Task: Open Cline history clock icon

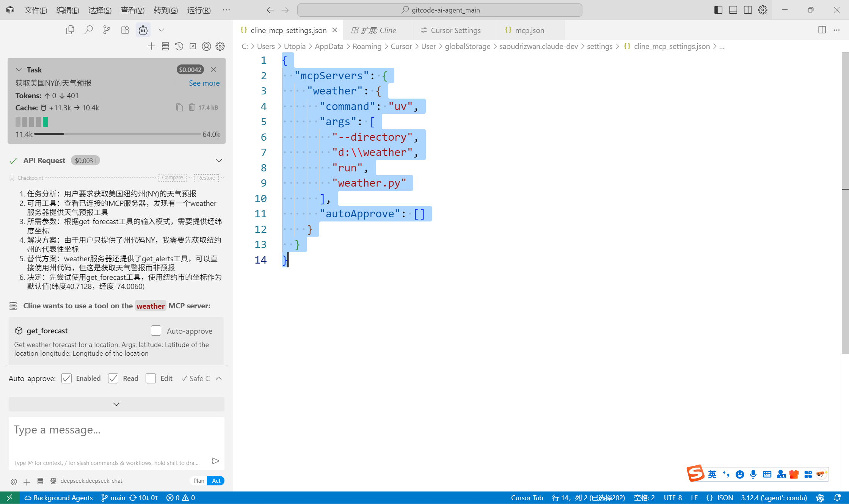Action: coord(179,46)
